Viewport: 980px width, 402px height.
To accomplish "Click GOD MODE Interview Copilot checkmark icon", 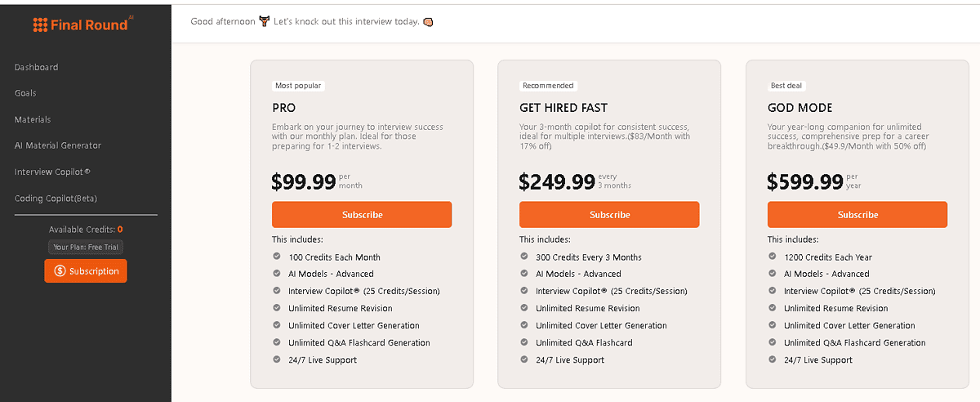I will click(773, 291).
